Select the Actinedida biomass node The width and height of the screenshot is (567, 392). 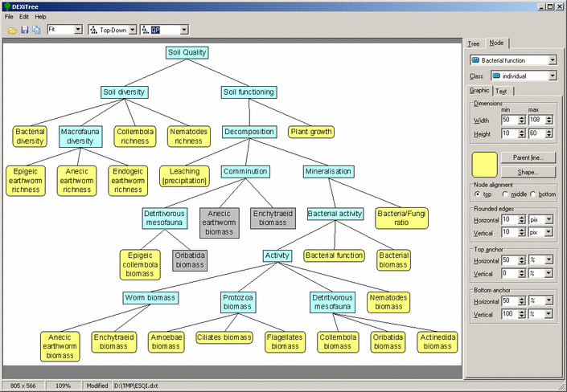click(438, 341)
